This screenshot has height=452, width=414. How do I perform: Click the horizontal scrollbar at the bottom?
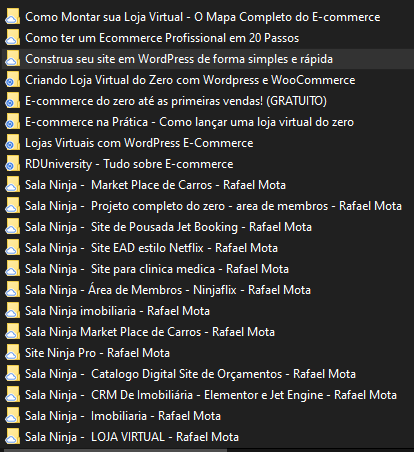click(x=115, y=450)
